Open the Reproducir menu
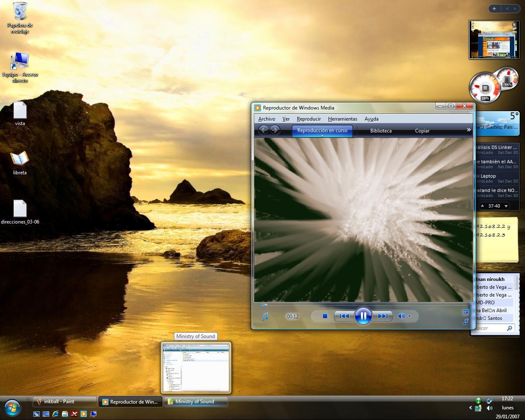 (x=309, y=119)
